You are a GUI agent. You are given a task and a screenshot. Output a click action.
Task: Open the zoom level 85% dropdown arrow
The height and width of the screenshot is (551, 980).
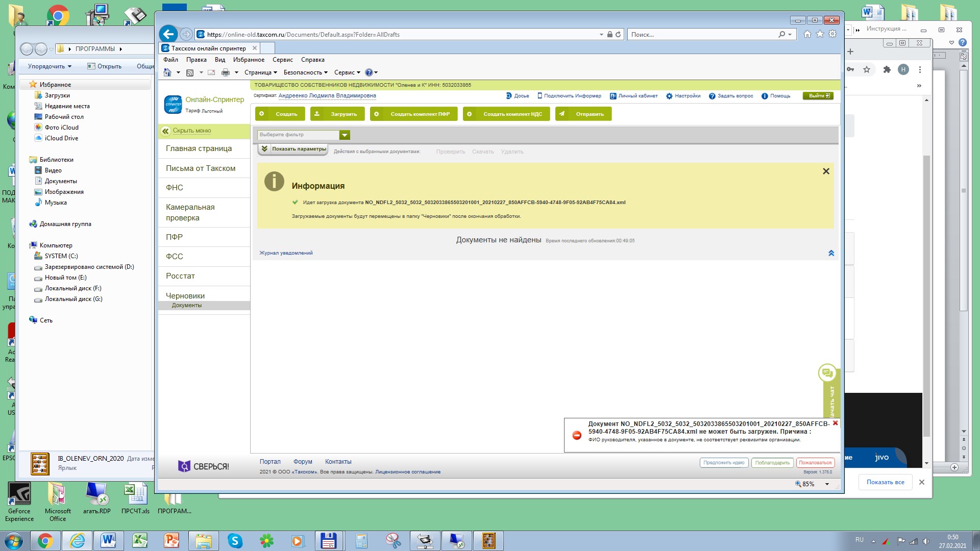click(x=827, y=484)
